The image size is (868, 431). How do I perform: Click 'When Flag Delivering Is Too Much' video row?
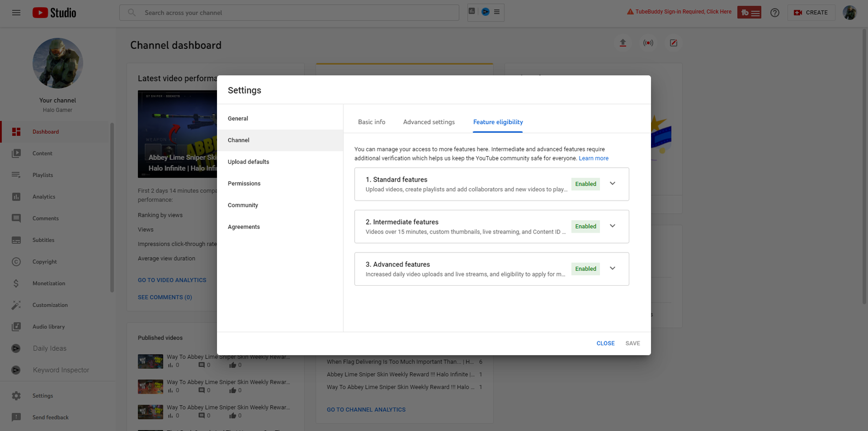[x=404, y=362]
